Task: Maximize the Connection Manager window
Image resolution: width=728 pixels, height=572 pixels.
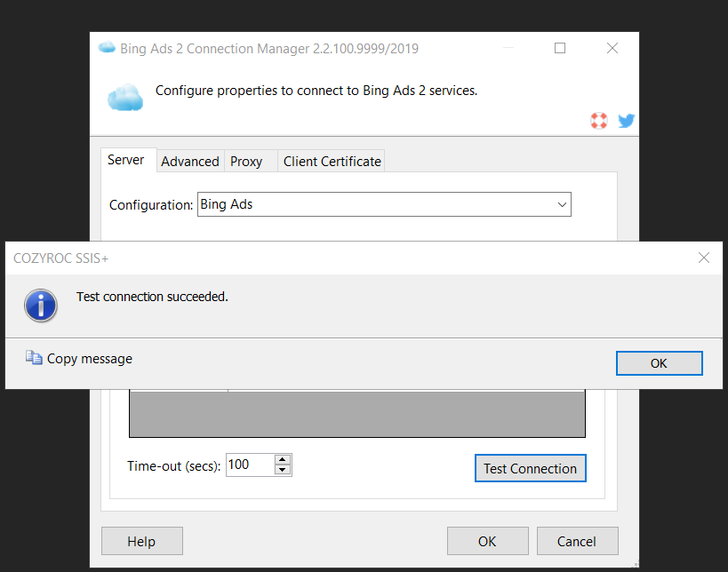Action: [x=560, y=48]
